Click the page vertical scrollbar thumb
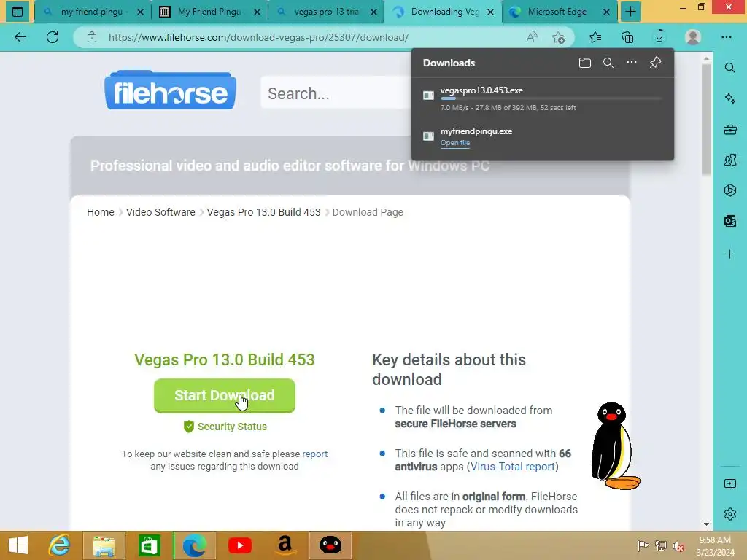 [706, 119]
